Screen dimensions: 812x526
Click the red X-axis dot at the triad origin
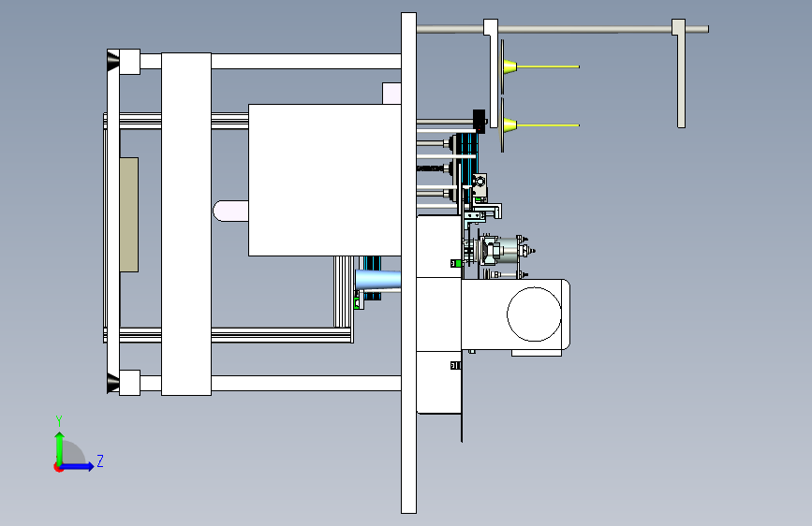point(57,468)
